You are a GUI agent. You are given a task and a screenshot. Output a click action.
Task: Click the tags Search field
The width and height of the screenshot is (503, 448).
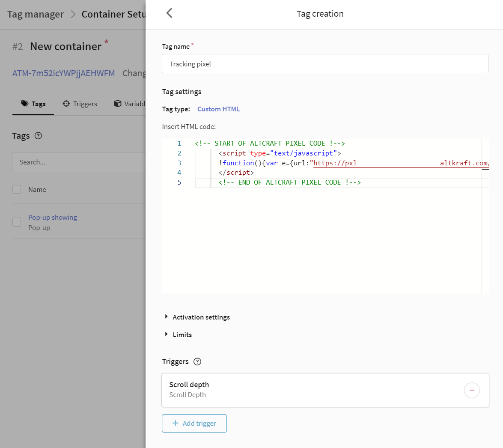(79, 162)
